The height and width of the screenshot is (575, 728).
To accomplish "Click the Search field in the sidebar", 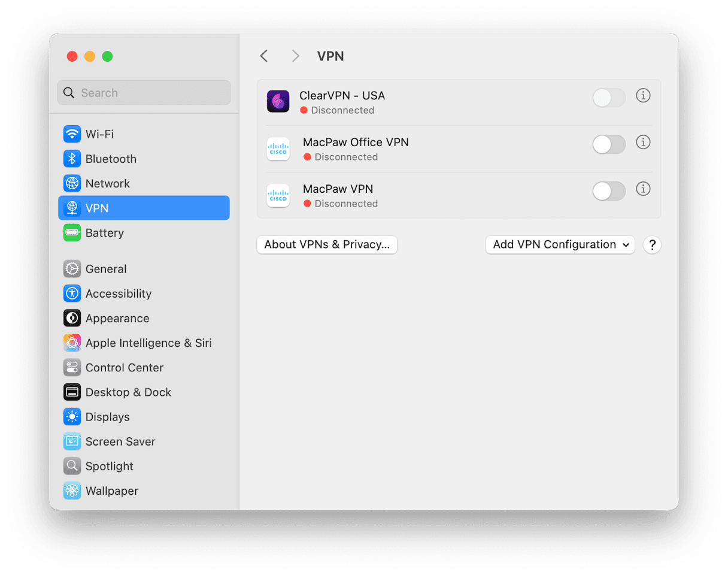I will coord(144,93).
